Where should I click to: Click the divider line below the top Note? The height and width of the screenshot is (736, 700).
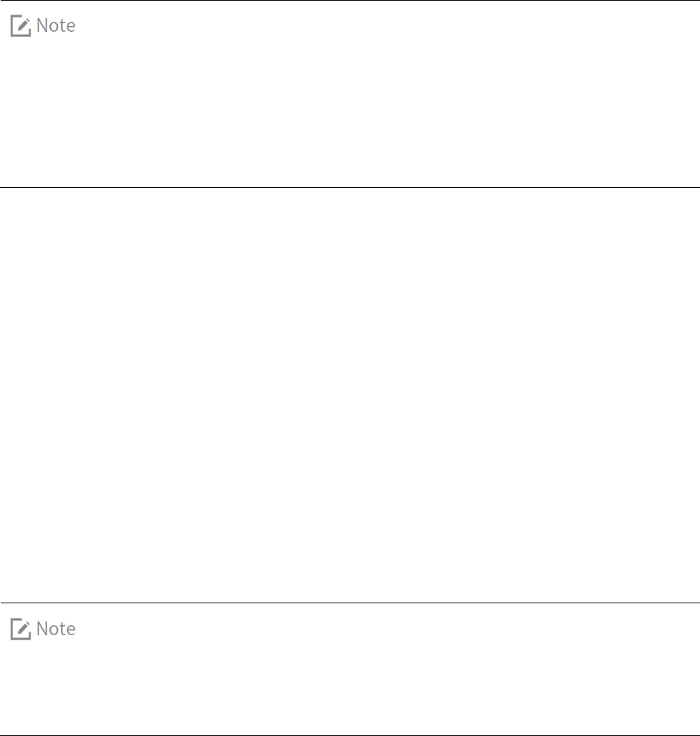pyautogui.click(x=350, y=187)
